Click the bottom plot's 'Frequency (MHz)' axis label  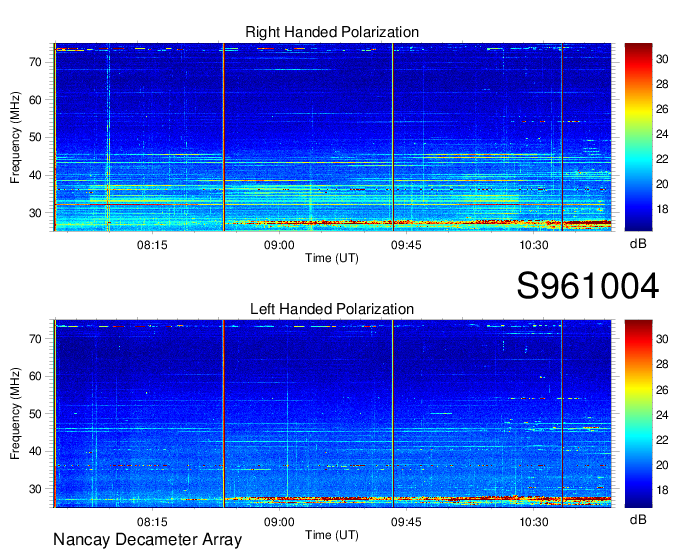click(15, 414)
